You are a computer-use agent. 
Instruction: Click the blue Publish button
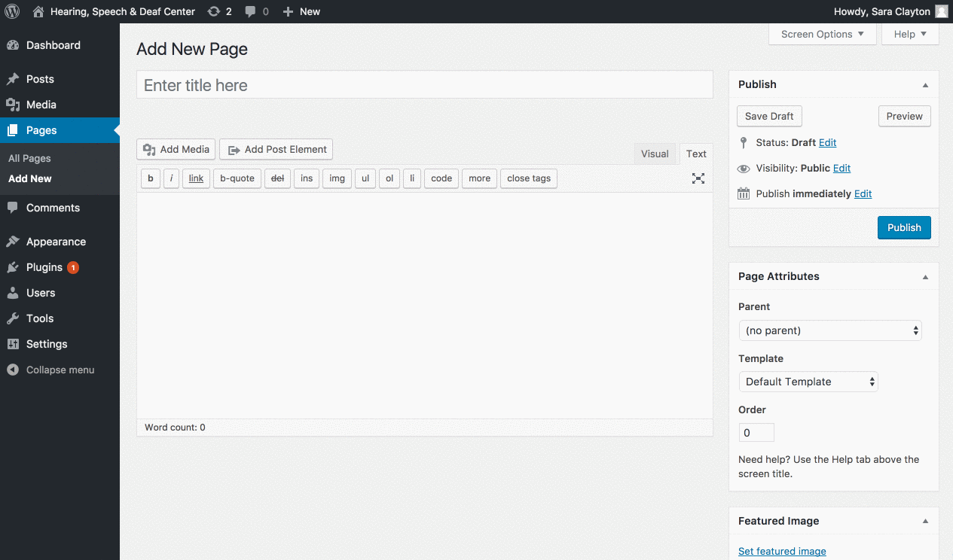pyautogui.click(x=904, y=227)
